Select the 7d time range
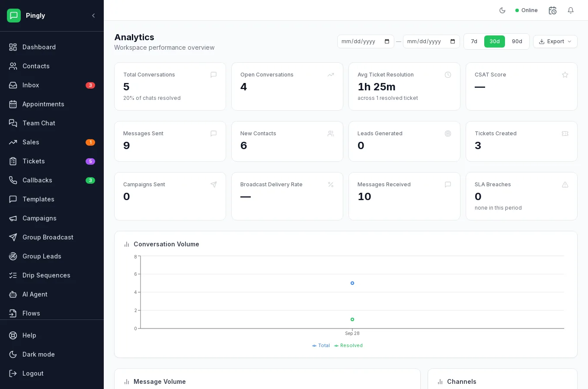This screenshot has width=588, height=389. click(474, 41)
